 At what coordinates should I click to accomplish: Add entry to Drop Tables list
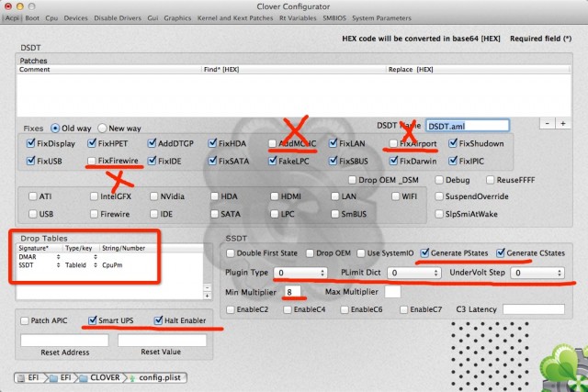click(x=207, y=296)
